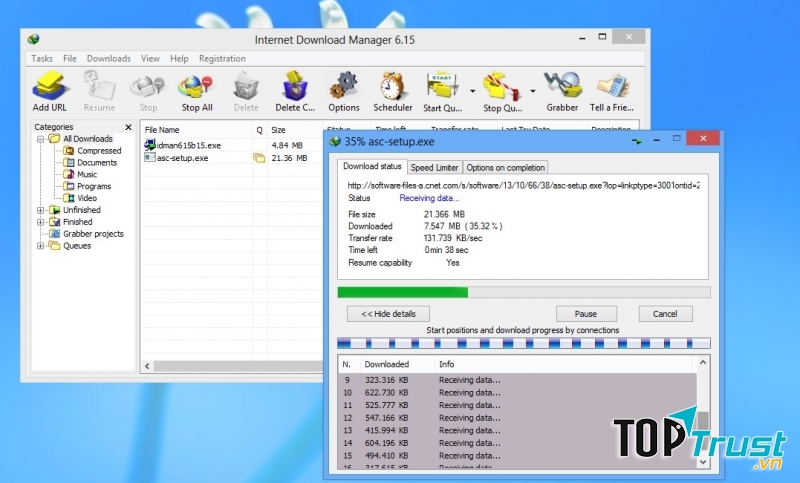Pause the asc-setup.exe download
The width and height of the screenshot is (800, 483).
[x=586, y=314]
